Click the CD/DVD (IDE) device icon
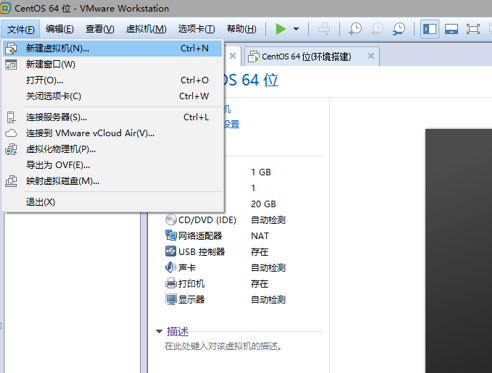 171,220
